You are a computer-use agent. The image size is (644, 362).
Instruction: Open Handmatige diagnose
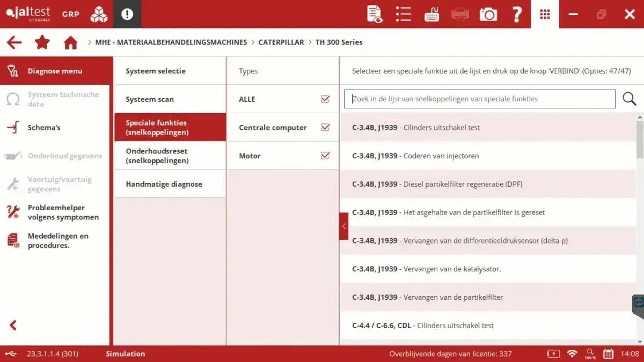[x=163, y=183]
